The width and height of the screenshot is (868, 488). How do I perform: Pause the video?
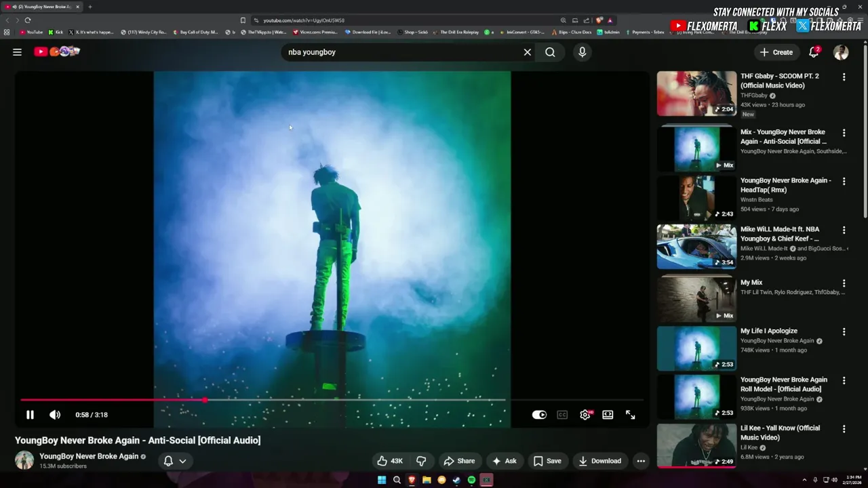click(30, 415)
